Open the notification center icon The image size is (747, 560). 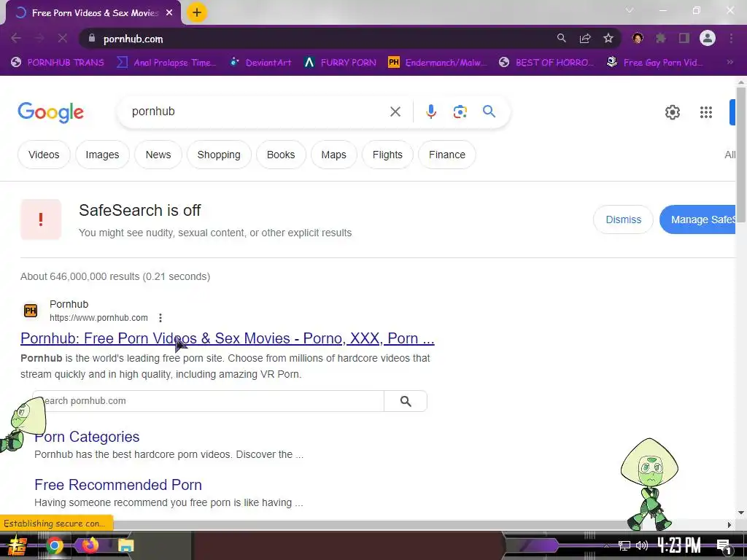click(724, 546)
